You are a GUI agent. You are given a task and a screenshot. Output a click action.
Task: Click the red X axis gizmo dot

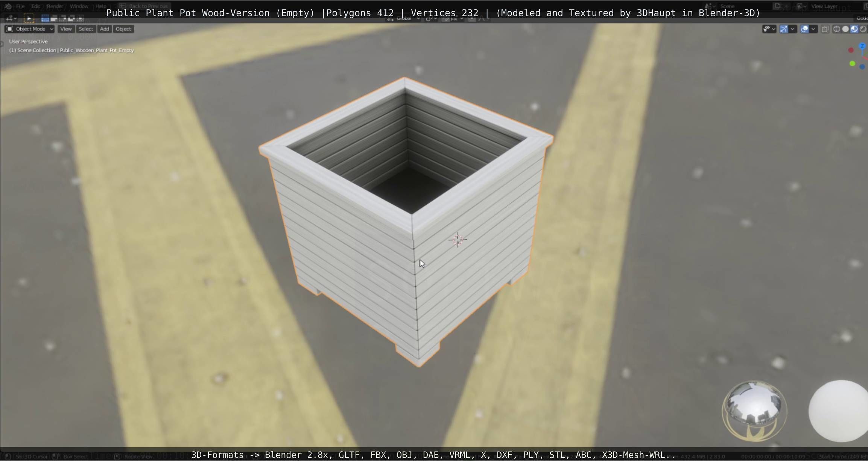coord(851,50)
